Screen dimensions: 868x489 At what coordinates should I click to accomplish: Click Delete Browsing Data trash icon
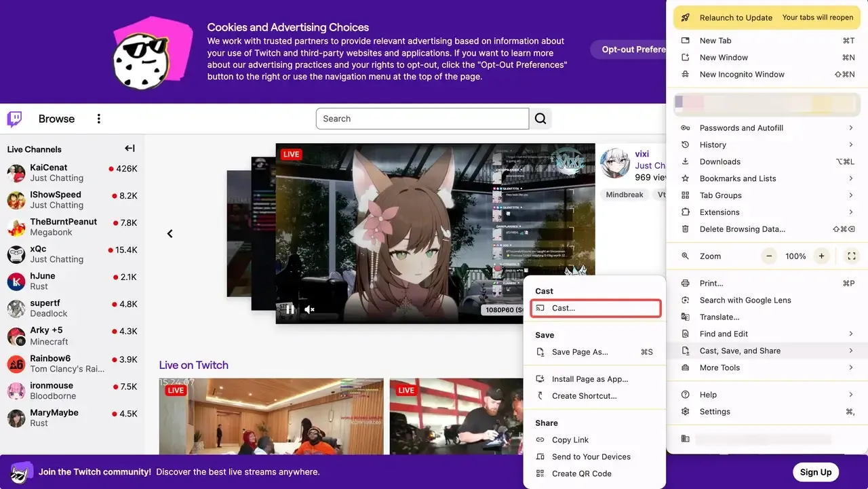coord(686,229)
